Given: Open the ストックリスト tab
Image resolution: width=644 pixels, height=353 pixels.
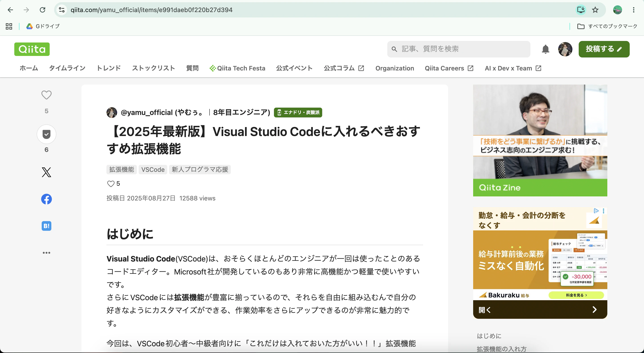Looking at the screenshot, I should pyautogui.click(x=153, y=68).
